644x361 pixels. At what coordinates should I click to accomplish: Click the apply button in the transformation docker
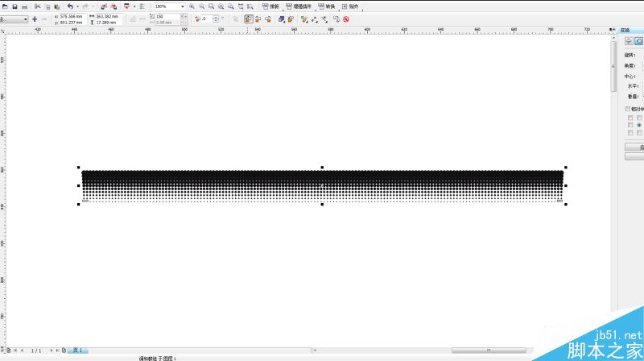(634, 147)
